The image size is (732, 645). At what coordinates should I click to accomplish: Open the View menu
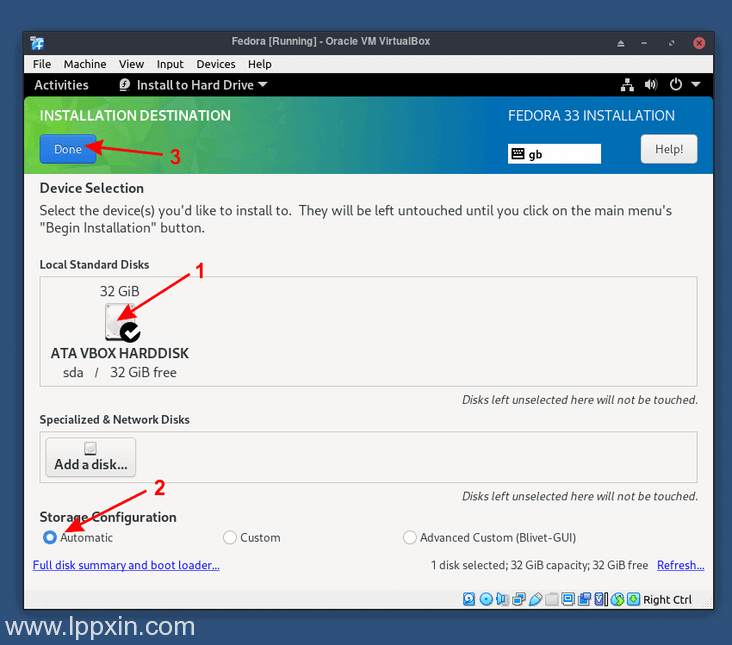(x=131, y=64)
